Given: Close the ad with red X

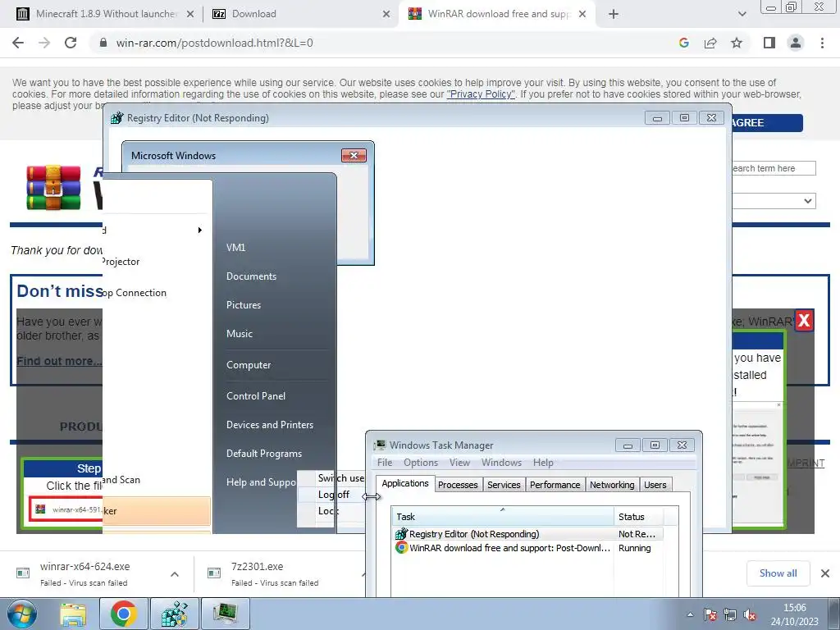Looking at the screenshot, I should click(x=804, y=321).
